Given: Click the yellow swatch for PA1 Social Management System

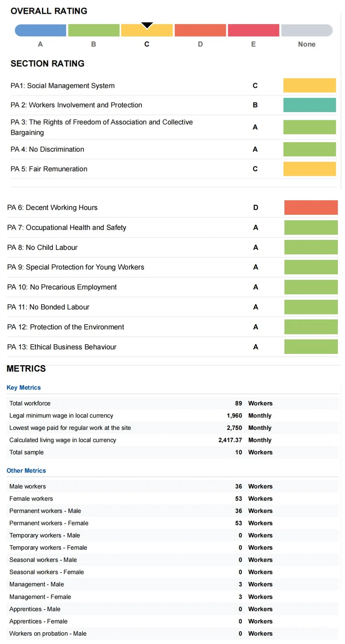Looking at the screenshot, I should pos(309,85).
